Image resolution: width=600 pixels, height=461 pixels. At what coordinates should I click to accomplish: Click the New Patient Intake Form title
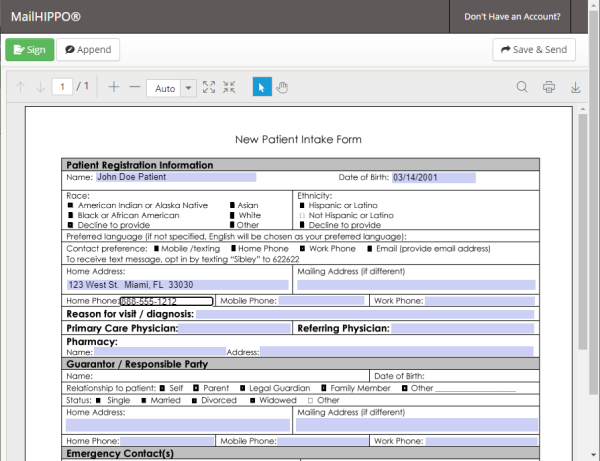[x=298, y=140]
